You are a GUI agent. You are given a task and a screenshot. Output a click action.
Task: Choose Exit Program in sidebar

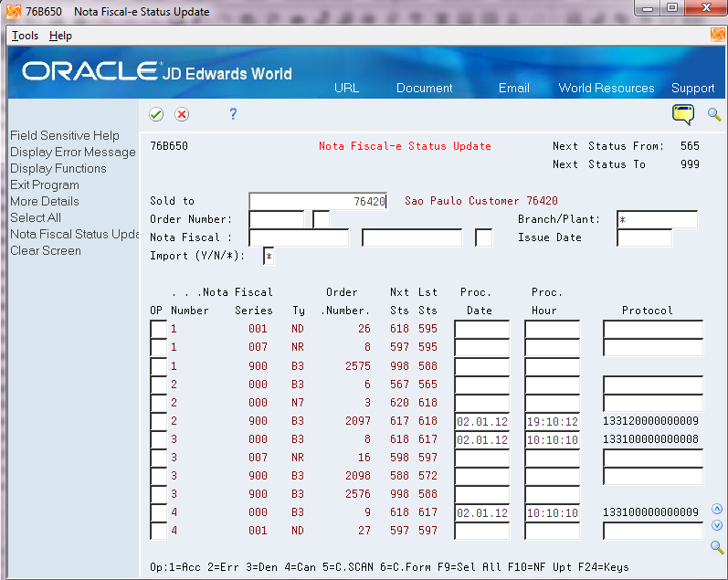pos(45,185)
